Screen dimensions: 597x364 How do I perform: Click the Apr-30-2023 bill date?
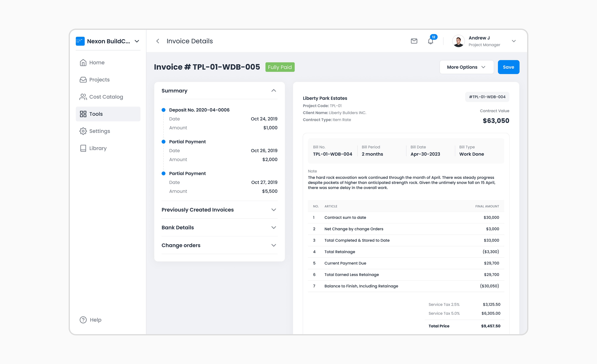click(x=425, y=154)
